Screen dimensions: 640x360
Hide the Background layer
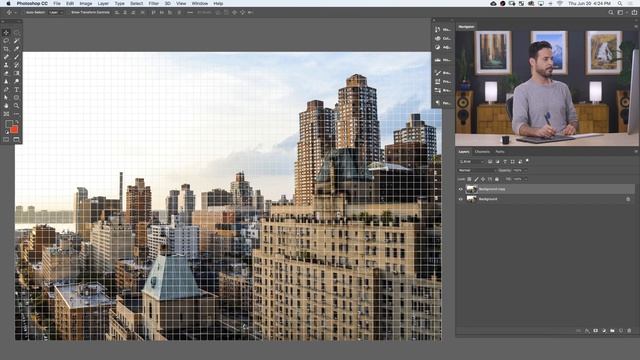461,199
